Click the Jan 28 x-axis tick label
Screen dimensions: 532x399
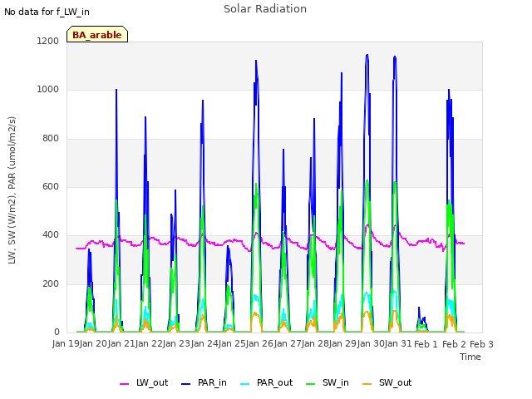(x=315, y=344)
